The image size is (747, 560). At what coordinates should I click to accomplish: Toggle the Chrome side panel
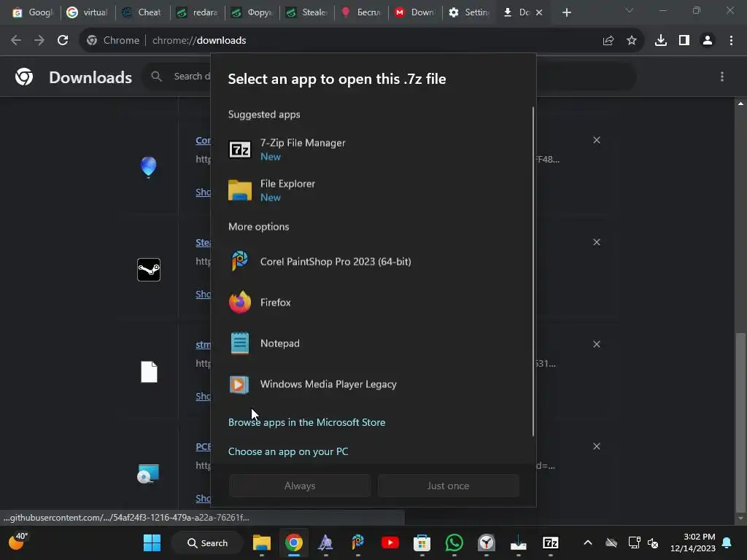point(684,41)
